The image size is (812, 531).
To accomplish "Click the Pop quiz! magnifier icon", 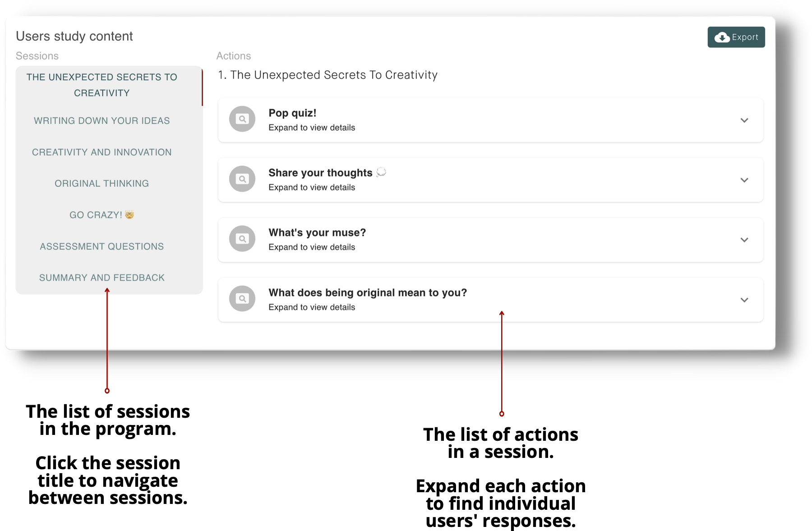I will pos(242,119).
